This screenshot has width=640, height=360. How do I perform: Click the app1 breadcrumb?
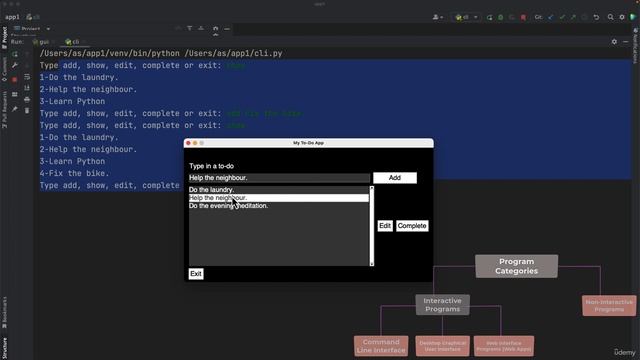(12, 17)
